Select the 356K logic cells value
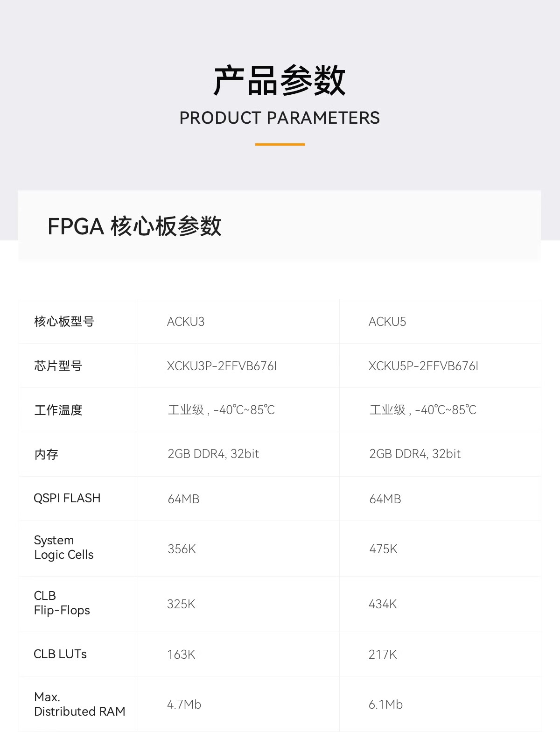Viewport: 560px width, 732px height. pos(182,549)
